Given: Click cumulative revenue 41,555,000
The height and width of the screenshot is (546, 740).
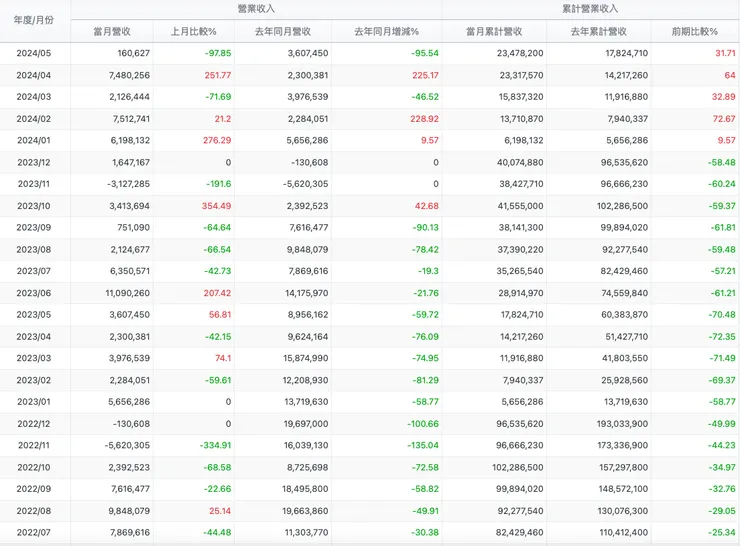Looking at the screenshot, I should pos(520,206).
